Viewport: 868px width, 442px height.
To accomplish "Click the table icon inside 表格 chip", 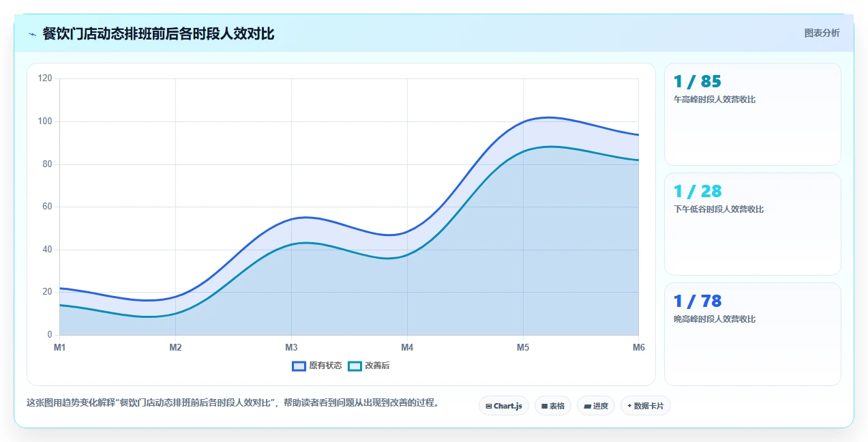I will pos(545,406).
